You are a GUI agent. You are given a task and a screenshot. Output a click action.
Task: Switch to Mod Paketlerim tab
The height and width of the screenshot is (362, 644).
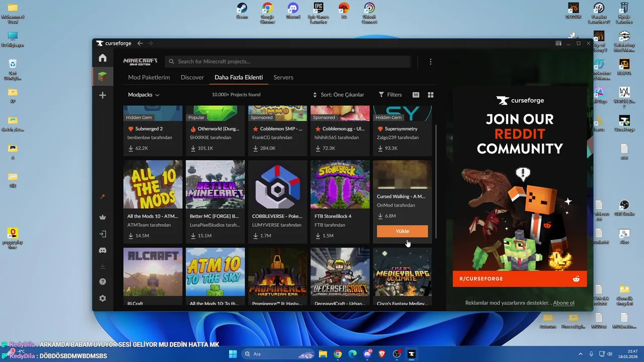point(149,77)
